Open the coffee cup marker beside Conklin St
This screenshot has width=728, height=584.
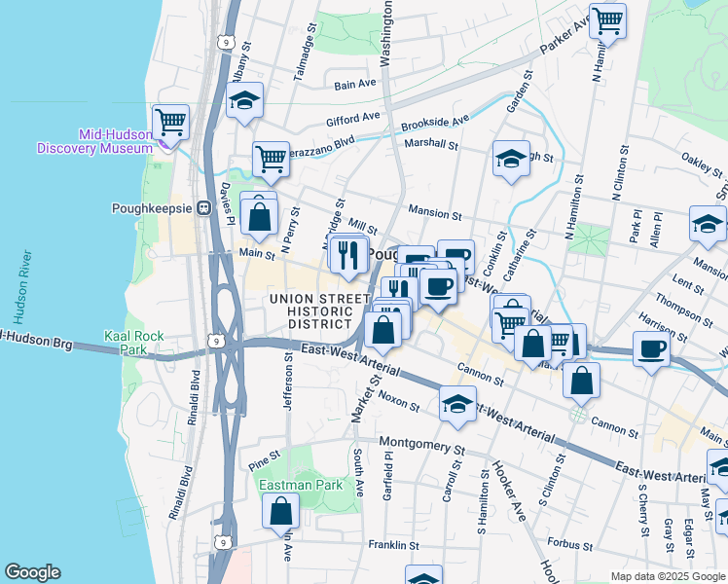pyautogui.click(x=457, y=254)
